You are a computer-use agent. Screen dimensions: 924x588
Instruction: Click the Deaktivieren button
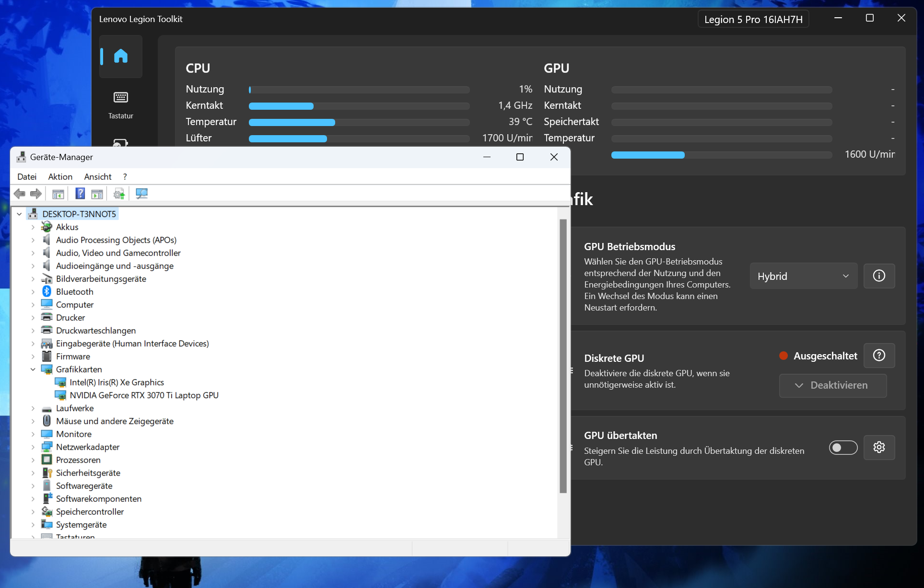coord(832,385)
